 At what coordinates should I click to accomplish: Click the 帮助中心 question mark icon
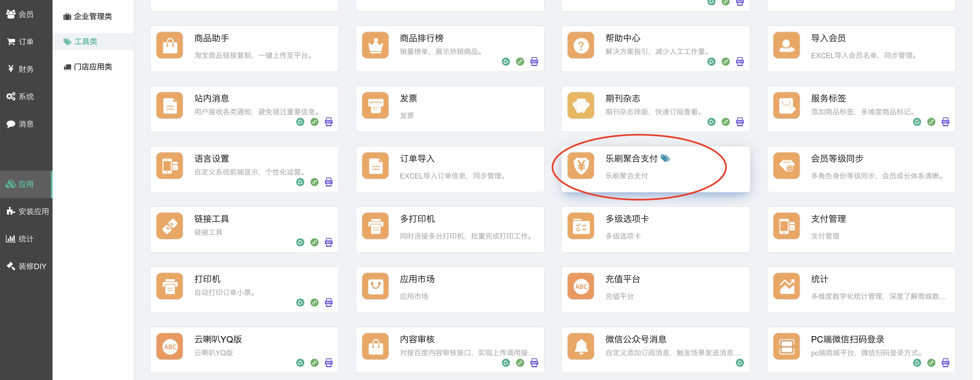tap(581, 45)
